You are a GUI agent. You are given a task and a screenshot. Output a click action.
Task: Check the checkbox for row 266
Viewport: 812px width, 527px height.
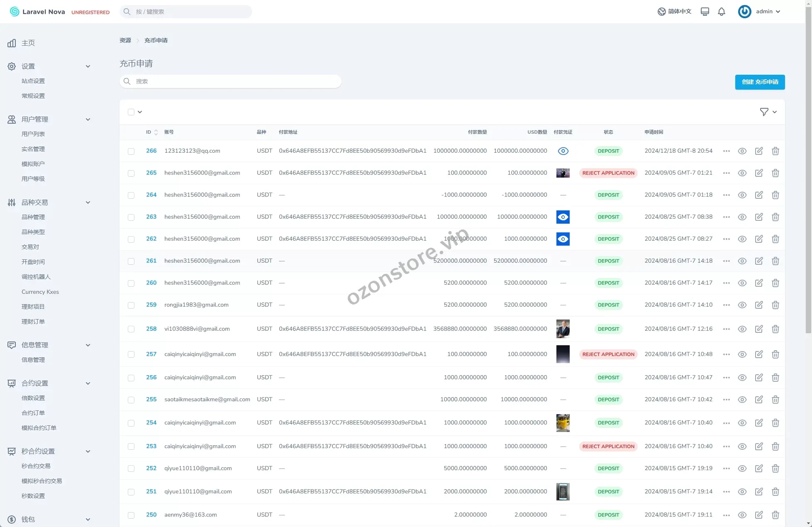[131, 151]
